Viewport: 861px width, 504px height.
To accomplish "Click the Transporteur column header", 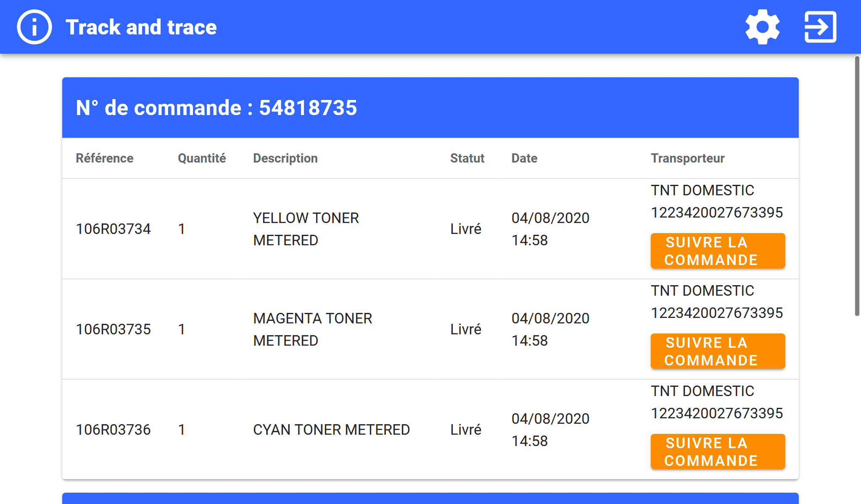I will click(687, 158).
